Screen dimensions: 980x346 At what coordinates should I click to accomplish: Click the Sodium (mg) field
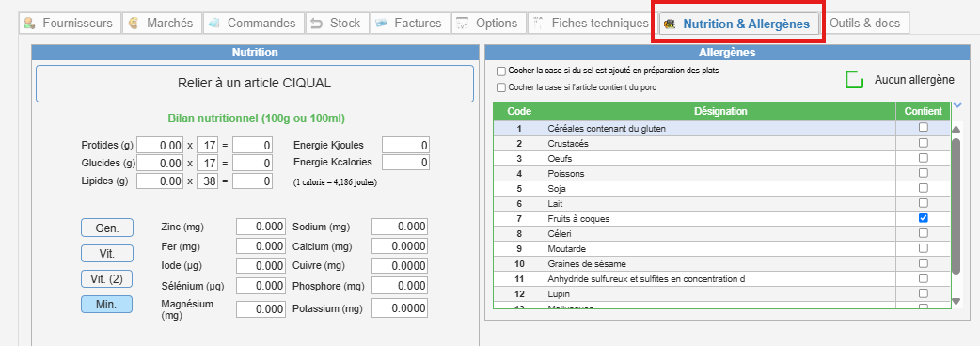(x=400, y=227)
